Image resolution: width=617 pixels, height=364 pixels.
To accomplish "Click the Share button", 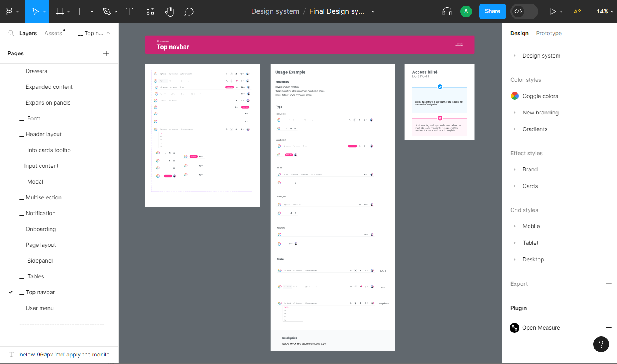I will point(493,11).
